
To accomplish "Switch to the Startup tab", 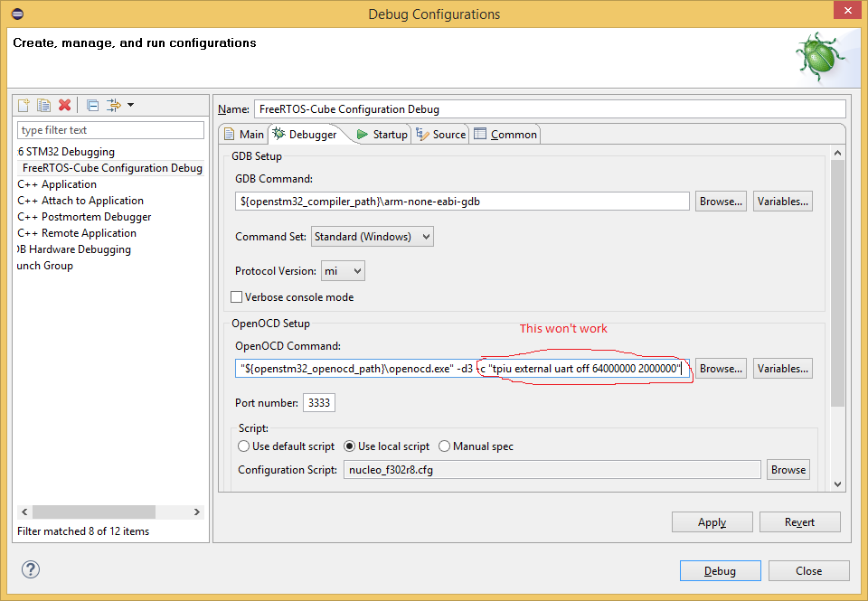I will coord(382,135).
